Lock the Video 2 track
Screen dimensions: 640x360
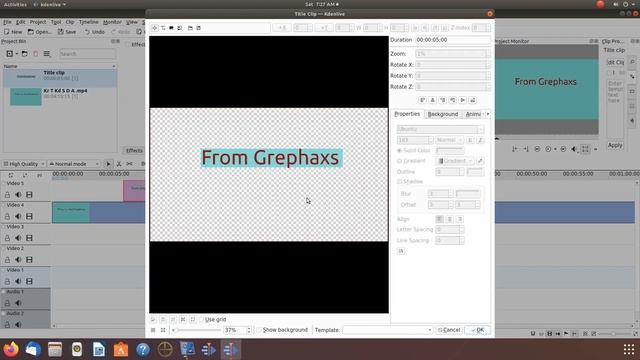(7, 260)
